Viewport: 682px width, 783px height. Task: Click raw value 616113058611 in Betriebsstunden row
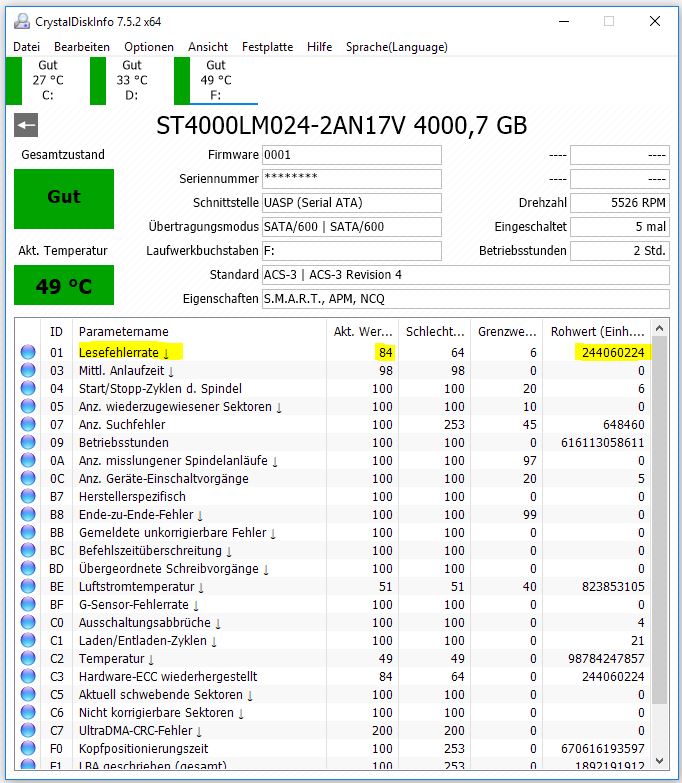603,442
